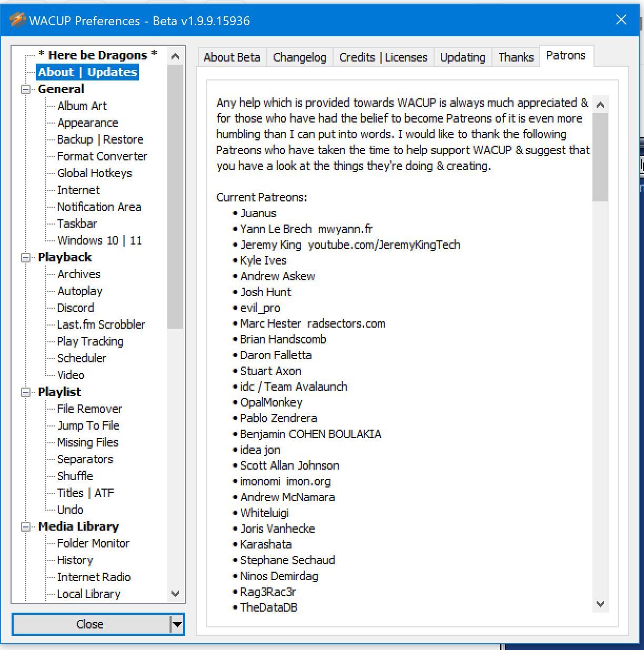
Task: Select Internet in the preferences tree
Action: (78, 190)
